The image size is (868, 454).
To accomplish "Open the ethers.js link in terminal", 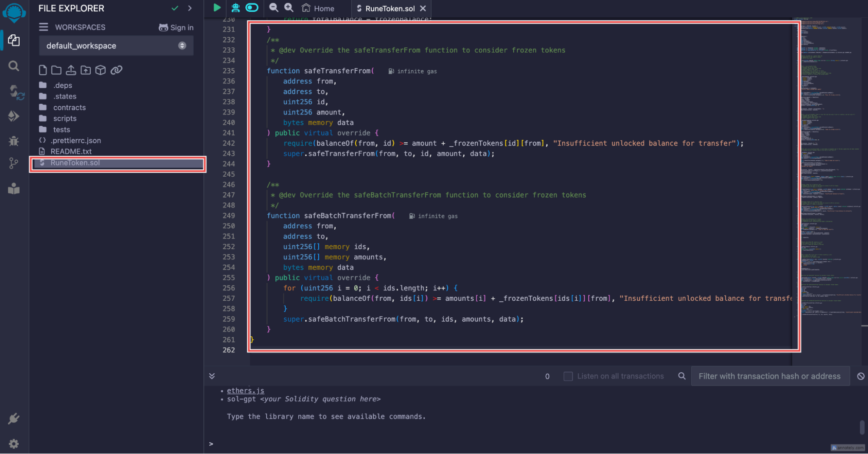I will coord(245,391).
